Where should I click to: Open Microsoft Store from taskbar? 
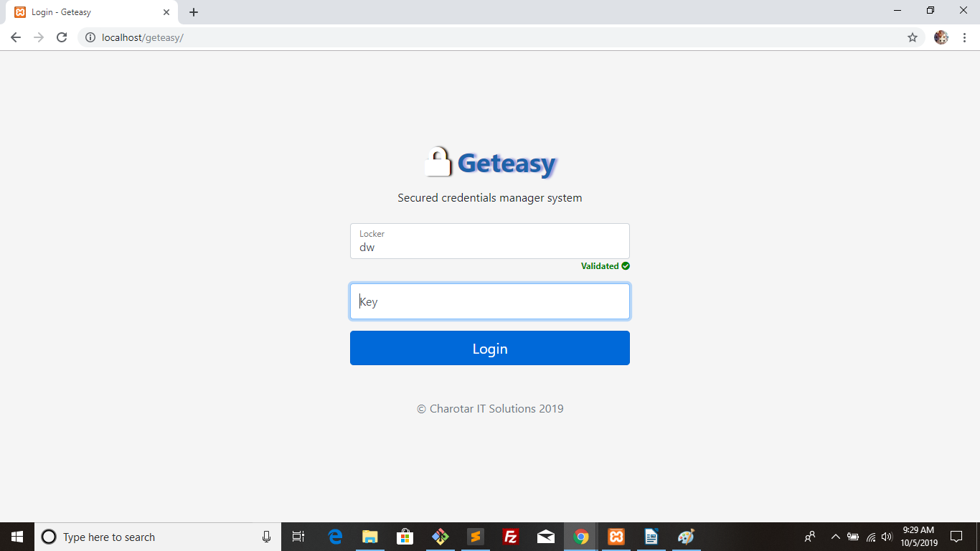[405, 537]
